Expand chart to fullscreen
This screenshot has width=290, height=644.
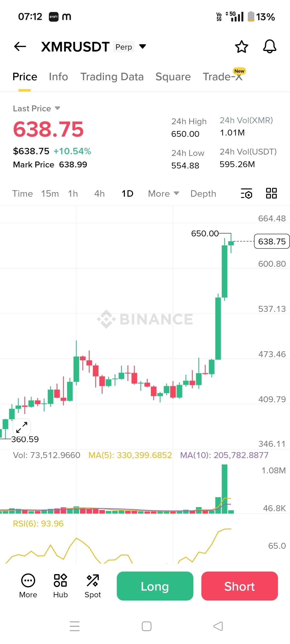coord(22,427)
